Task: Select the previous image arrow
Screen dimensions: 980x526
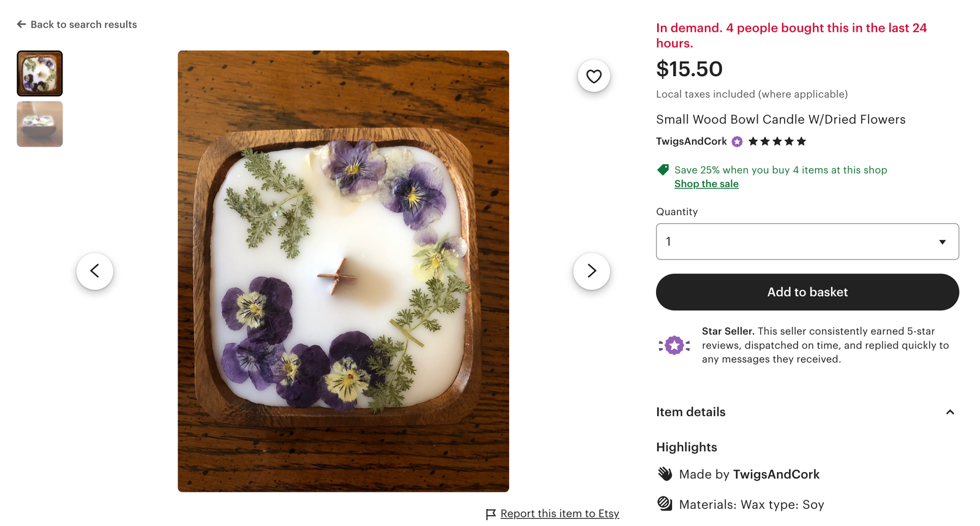Action: 95,270
